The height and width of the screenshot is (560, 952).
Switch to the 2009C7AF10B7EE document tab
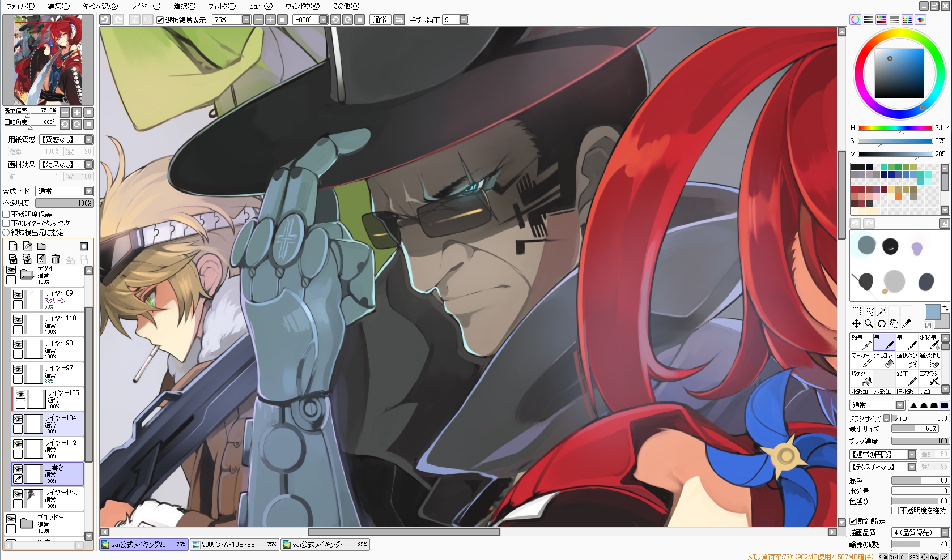click(235, 545)
